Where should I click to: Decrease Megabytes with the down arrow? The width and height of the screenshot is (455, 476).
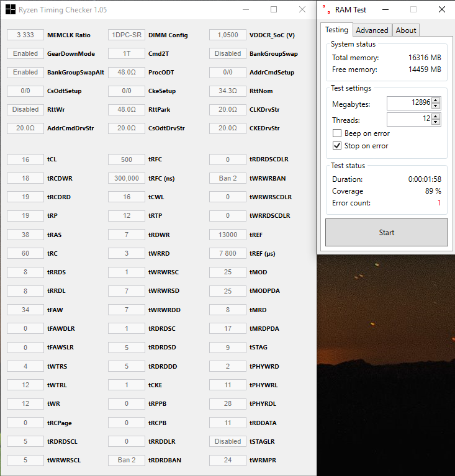436,106
